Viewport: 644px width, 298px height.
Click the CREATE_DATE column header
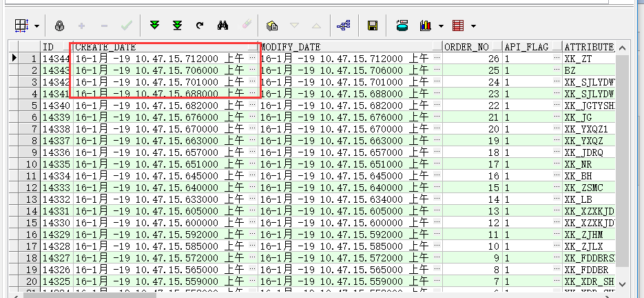[x=166, y=47]
